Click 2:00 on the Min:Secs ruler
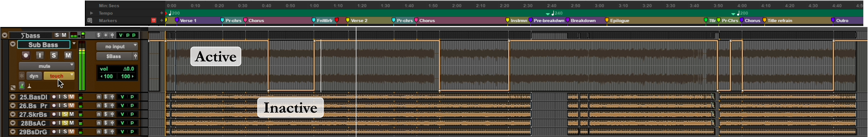 pyautogui.click(x=456, y=6)
